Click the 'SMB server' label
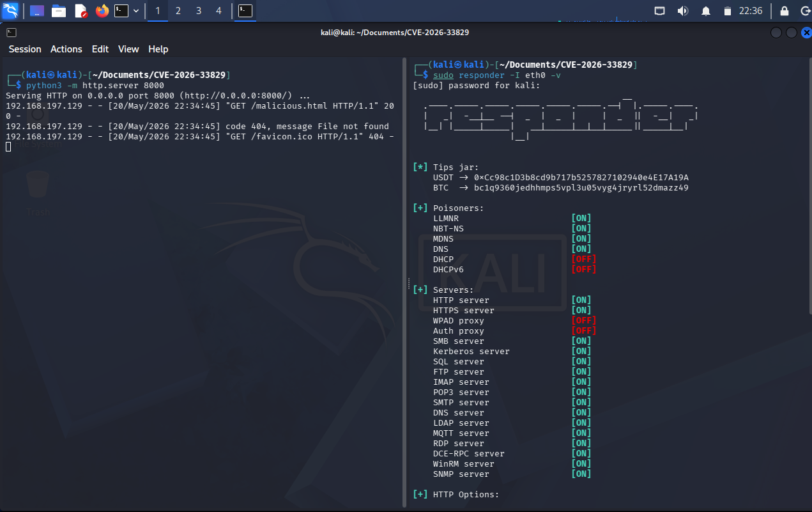Image resolution: width=812 pixels, height=512 pixels. (459, 341)
